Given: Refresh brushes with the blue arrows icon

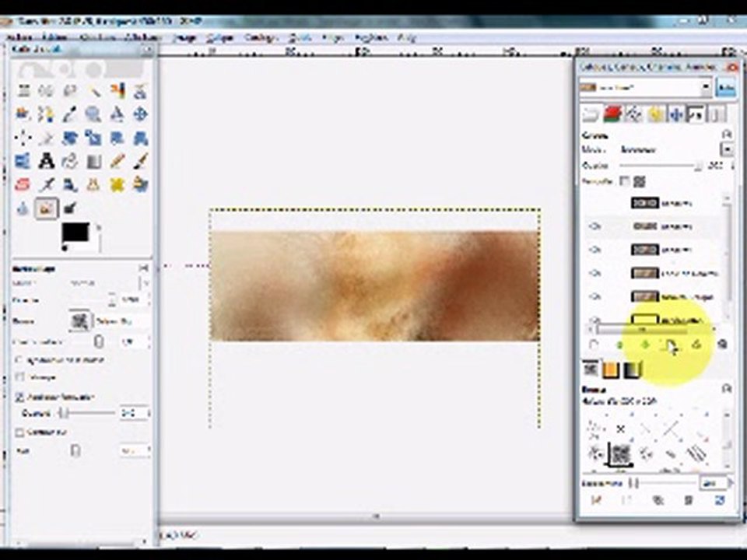Looking at the screenshot, I should click(720, 500).
